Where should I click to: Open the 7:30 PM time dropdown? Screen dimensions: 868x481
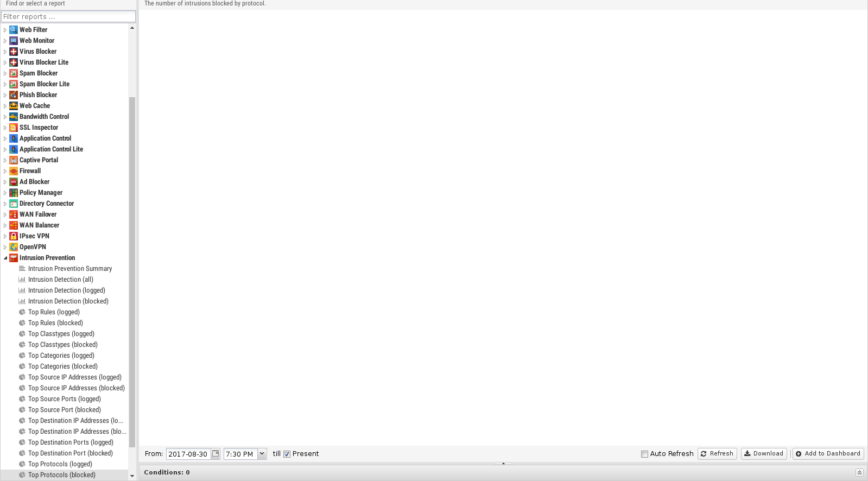(262, 454)
